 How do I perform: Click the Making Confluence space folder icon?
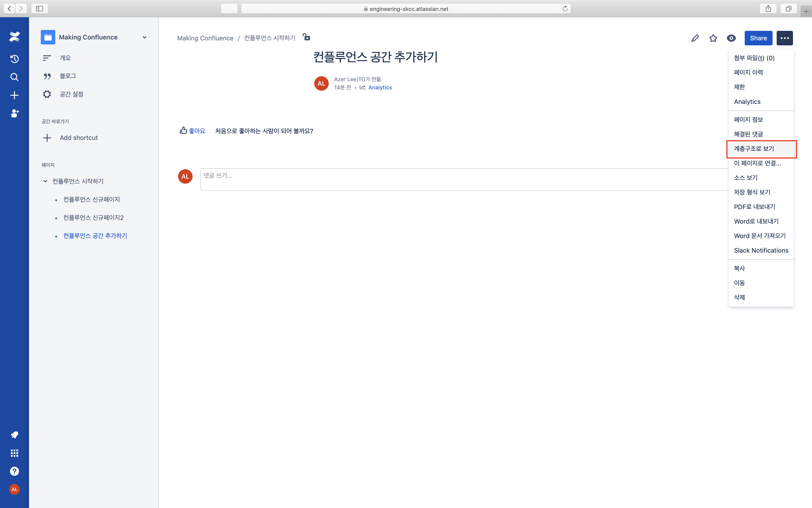pyautogui.click(x=48, y=37)
